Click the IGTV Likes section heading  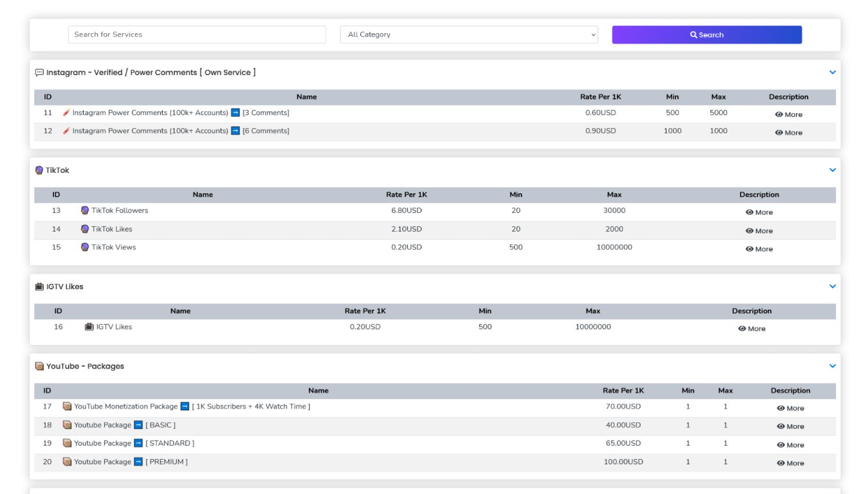point(65,287)
